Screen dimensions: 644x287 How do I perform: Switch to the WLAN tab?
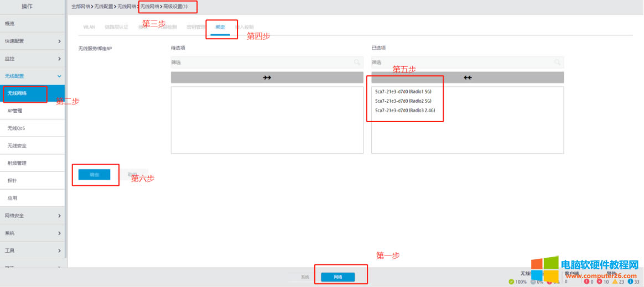(89, 27)
